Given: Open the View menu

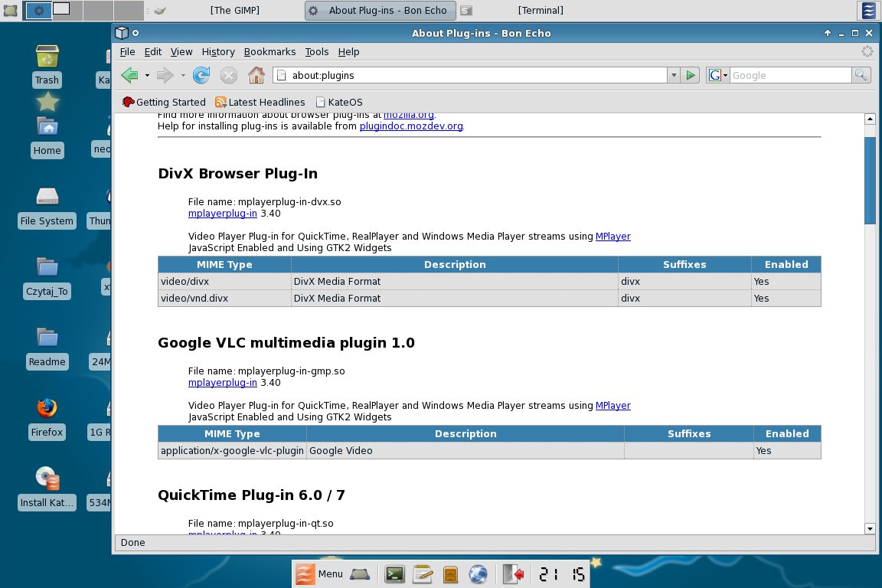Looking at the screenshot, I should (x=181, y=52).
